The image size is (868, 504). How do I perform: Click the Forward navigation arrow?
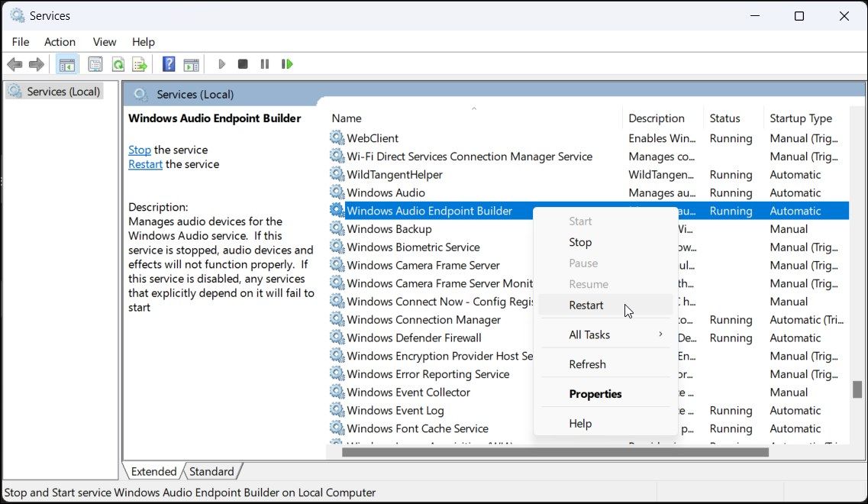[x=36, y=64]
